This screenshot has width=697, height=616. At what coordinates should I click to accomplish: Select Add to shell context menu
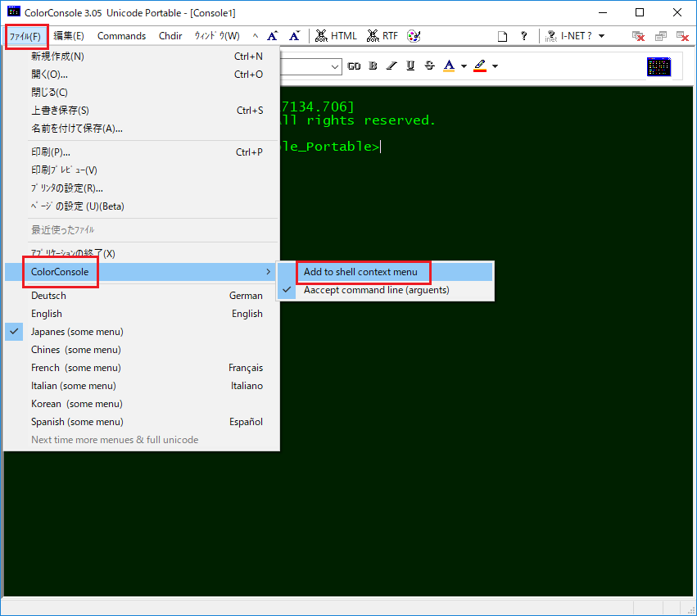pyautogui.click(x=385, y=272)
